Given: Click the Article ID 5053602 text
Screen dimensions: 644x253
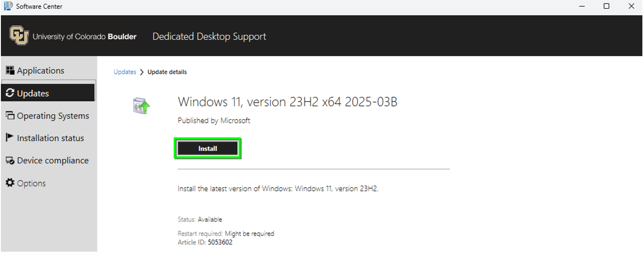Looking at the screenshot, I should coord(205,242).
